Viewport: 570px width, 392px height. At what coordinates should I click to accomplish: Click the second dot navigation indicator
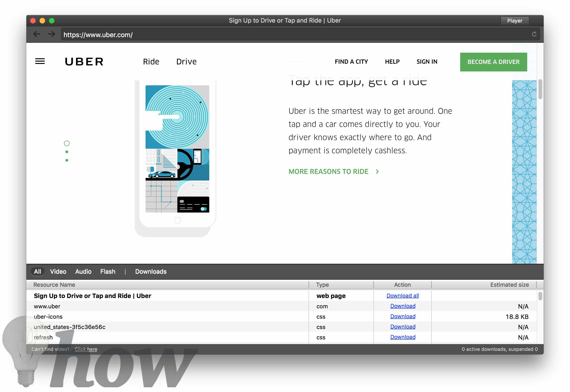point(67,152)
